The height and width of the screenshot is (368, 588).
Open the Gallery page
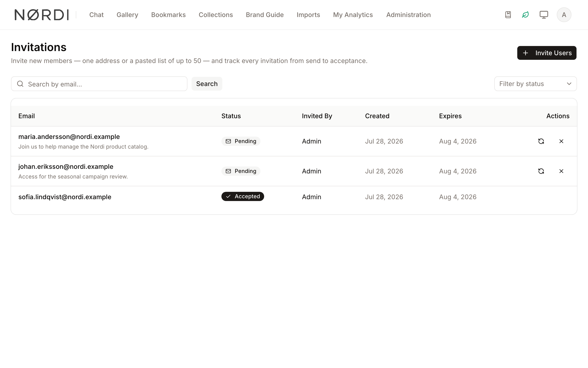click(127, 15)
